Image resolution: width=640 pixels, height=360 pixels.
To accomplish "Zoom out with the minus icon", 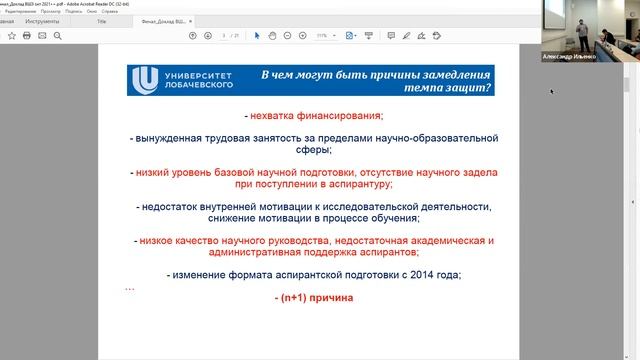I will [x=287, y=36].
